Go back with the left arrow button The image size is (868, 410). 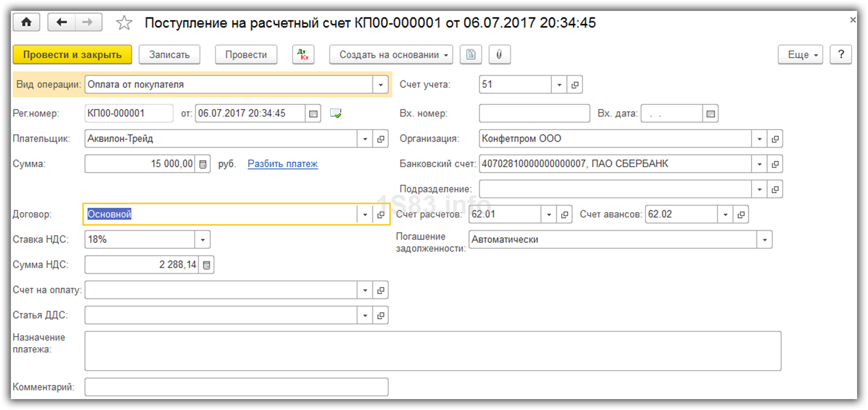(62, 22)
